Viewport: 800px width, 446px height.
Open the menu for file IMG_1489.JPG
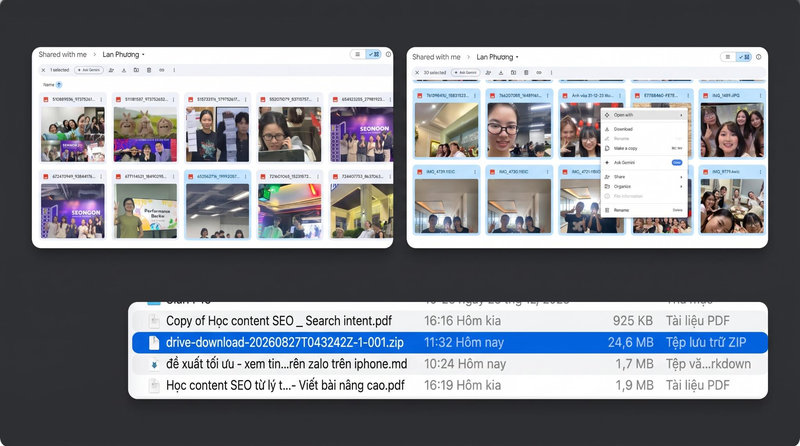pyautogui.click(x=760, y=96)
